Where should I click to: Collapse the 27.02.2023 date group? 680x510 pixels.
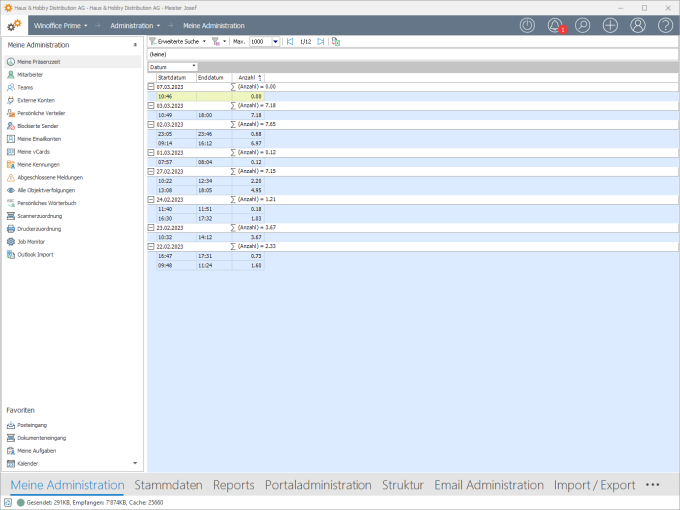point(151,171)
